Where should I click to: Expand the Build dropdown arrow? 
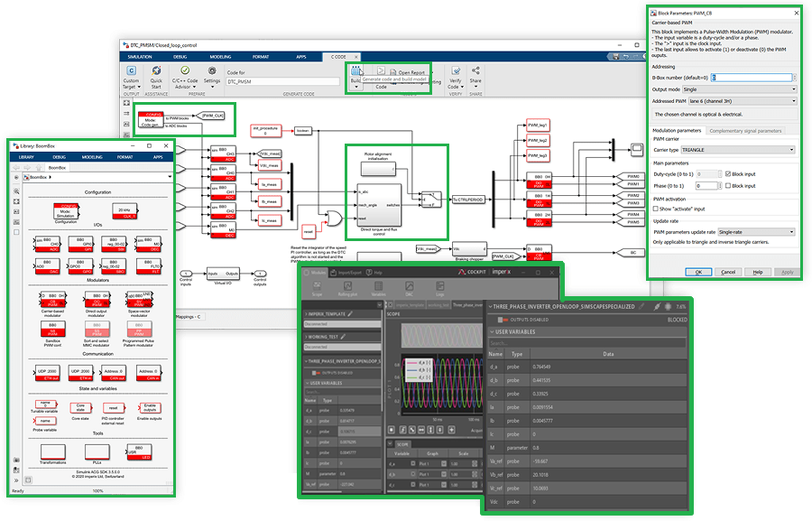[355, 87]
